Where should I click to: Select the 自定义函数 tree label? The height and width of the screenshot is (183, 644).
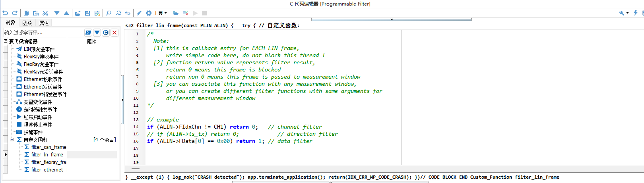[x=35, y=140]
